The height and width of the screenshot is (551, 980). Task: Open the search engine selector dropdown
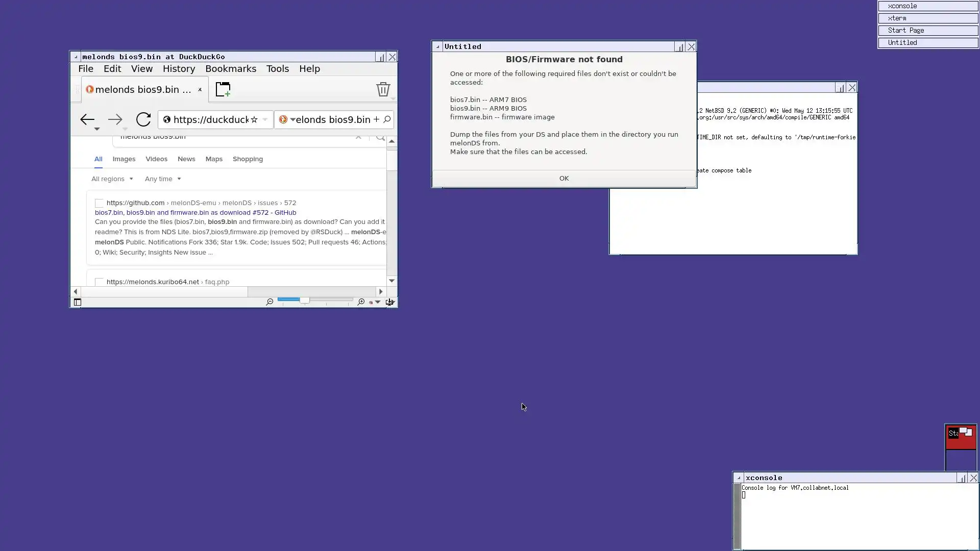(292, 120)
